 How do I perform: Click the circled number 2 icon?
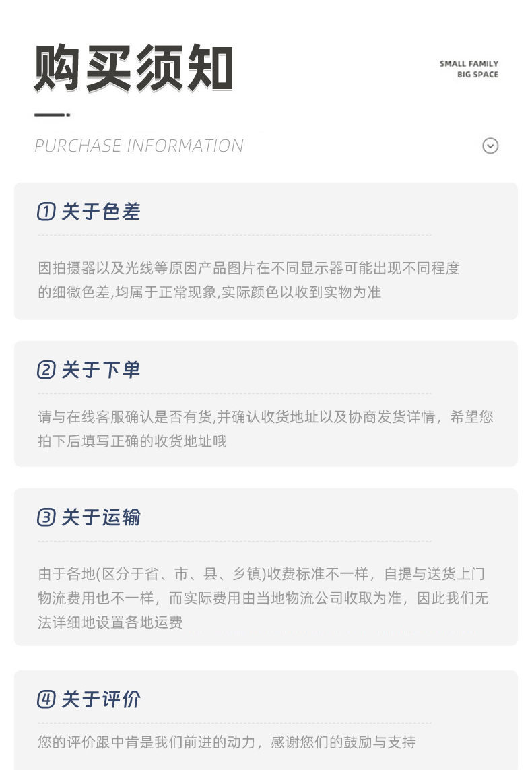tap(46, 370)
